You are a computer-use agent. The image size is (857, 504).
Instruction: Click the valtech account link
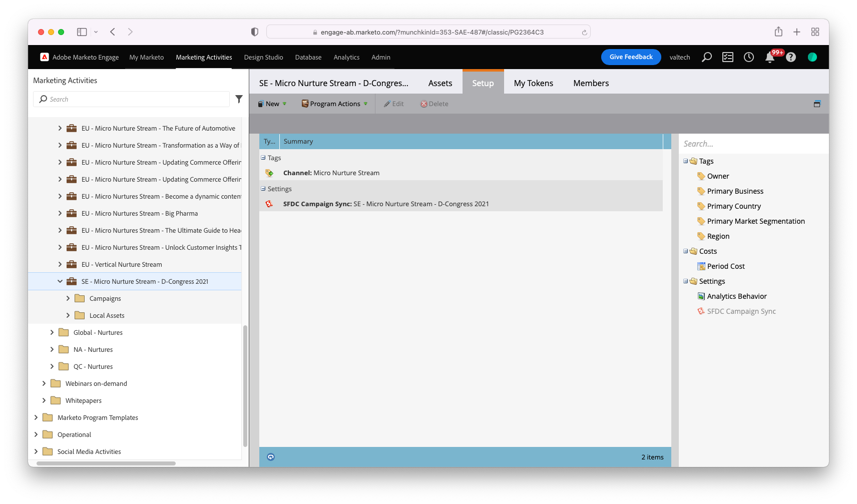pos(680,57)
